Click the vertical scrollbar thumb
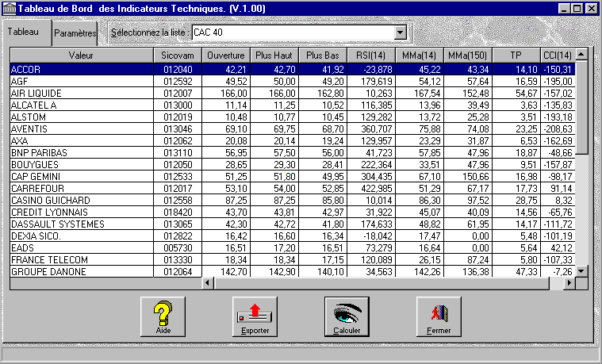The image size is (602, 364). tap(581, 108)
